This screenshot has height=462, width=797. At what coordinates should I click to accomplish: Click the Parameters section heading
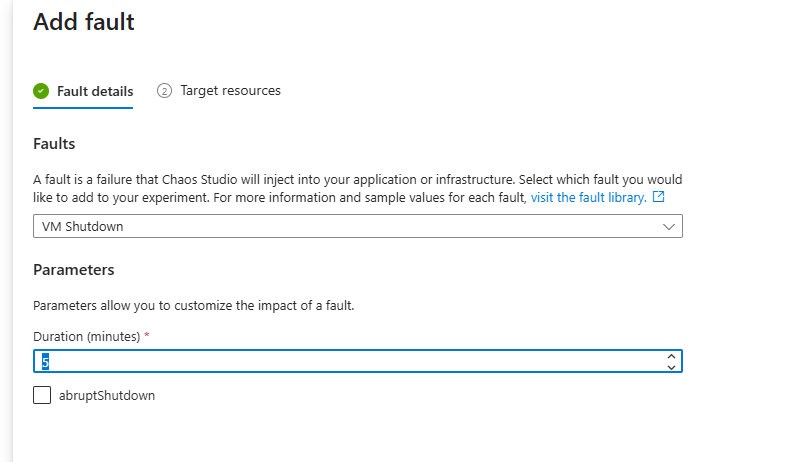pos(74,270)
